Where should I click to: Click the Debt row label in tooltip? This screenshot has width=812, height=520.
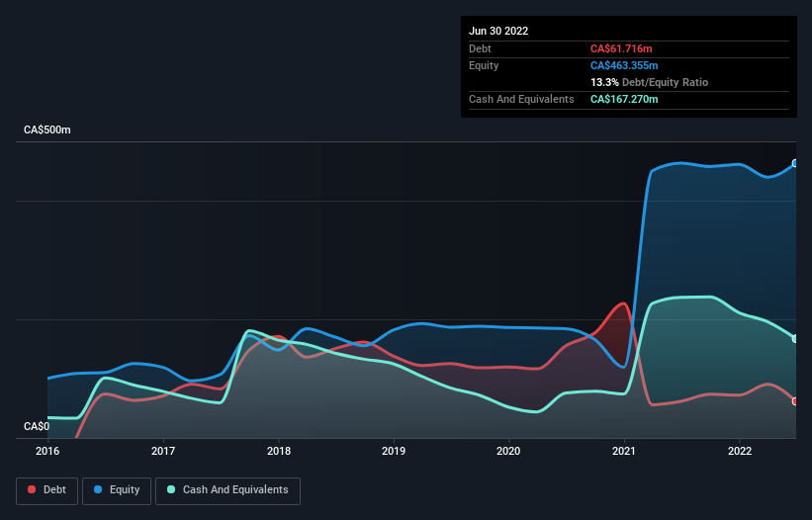coord(480,48)
